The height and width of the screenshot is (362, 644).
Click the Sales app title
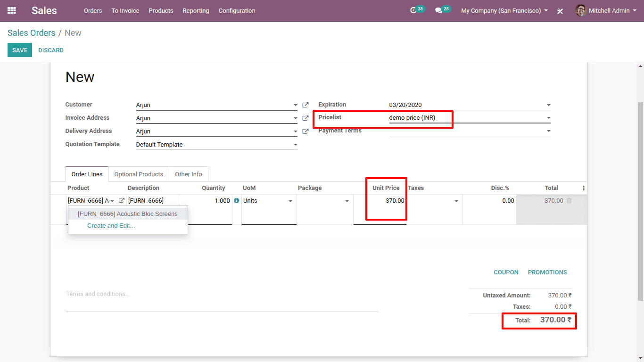click(44, 10)
